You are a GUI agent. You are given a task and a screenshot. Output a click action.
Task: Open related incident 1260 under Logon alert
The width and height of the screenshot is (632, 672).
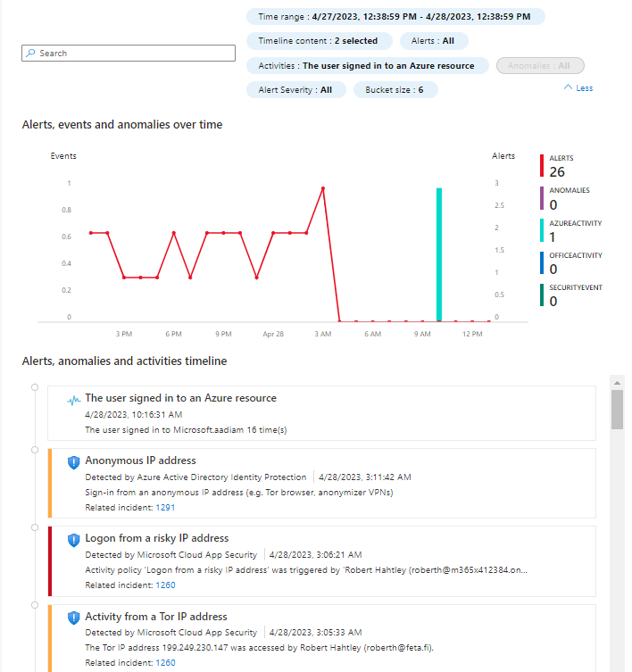click(x=165, y=585)
